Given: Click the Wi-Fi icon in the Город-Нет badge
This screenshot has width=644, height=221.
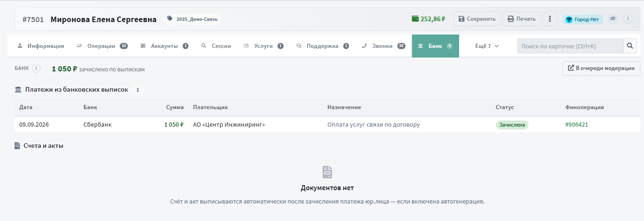Looking at the screenshot, I should tap(569, 19).
